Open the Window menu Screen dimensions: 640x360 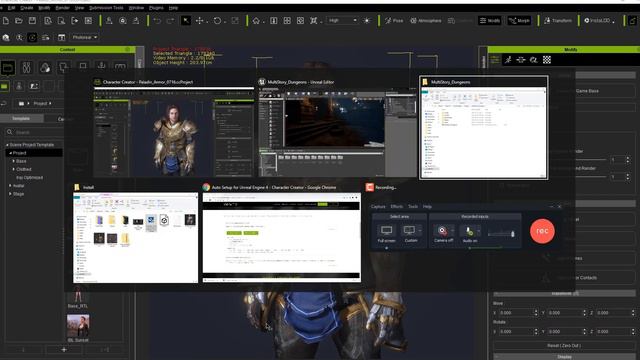(136, 8)
